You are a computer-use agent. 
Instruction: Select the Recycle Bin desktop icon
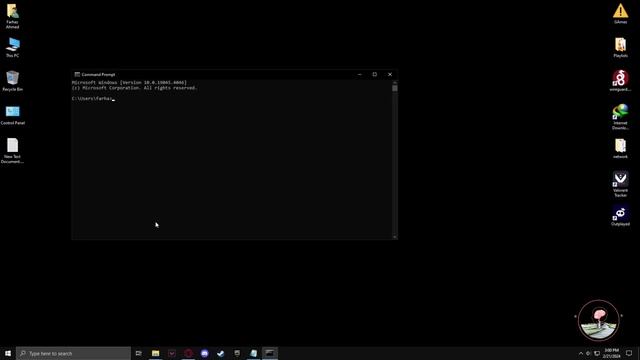[x=13, y=80]
